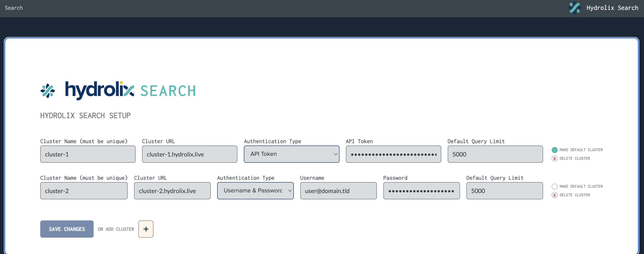Click the Default Query Limit field for cluster-2

pyautogui.click(x=504, y=190)
